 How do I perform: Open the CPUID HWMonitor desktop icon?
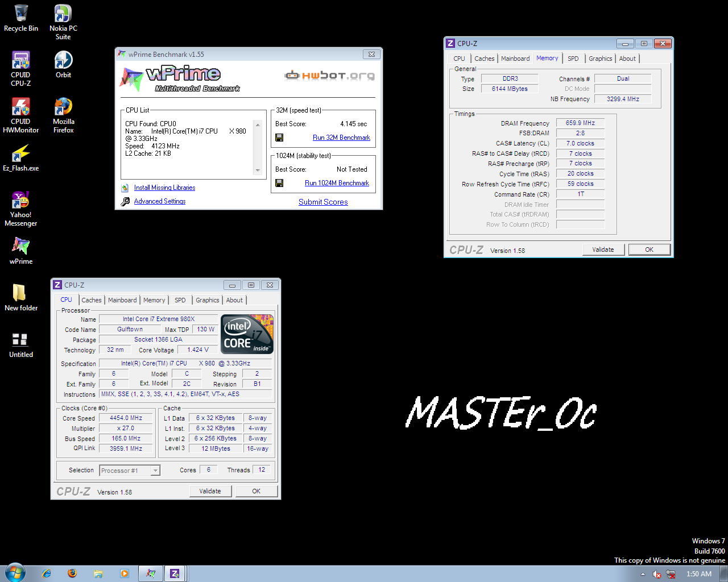21,108
